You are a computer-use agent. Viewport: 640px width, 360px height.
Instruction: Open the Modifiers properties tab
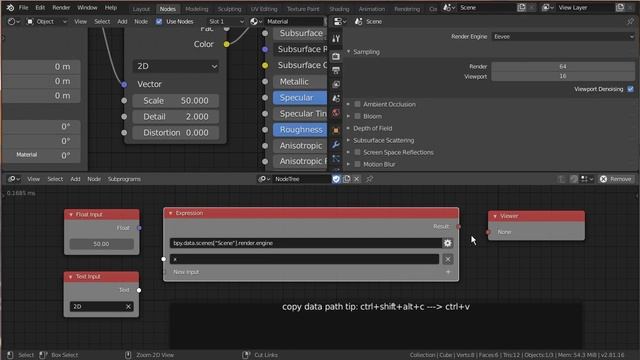coord(336,144)
